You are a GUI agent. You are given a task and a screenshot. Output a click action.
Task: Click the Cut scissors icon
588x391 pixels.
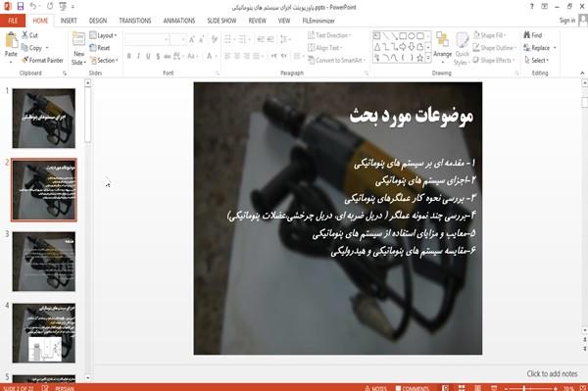point(25,35)
